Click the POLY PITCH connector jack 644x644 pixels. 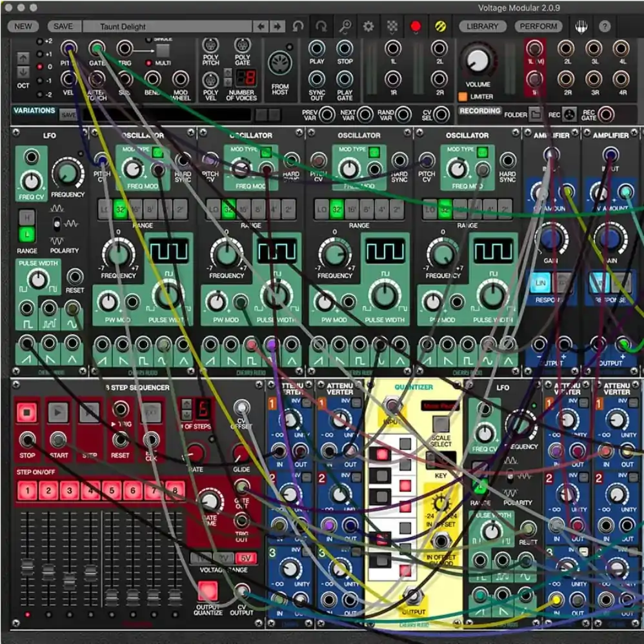pyautogui.click(x=211, y=45)
